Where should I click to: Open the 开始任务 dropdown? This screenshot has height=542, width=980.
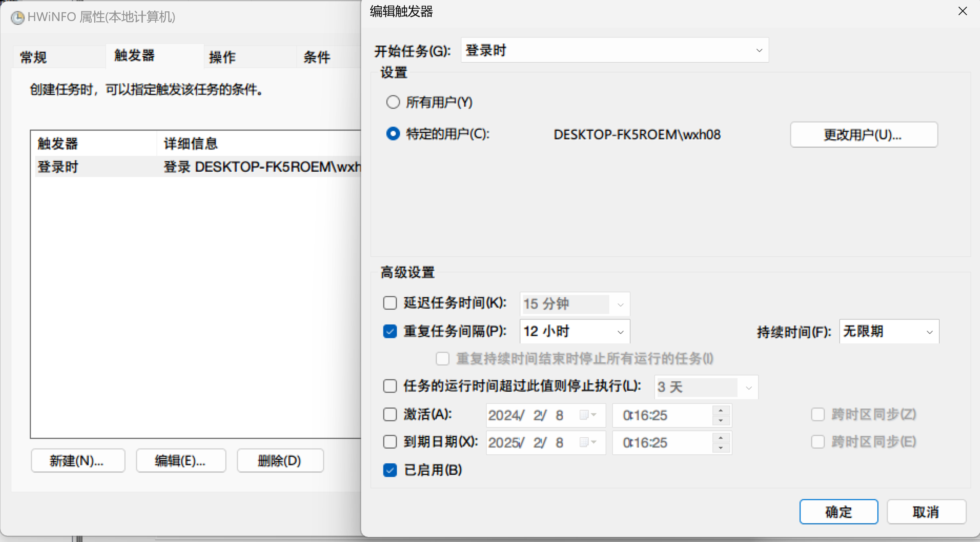point(758,50)
